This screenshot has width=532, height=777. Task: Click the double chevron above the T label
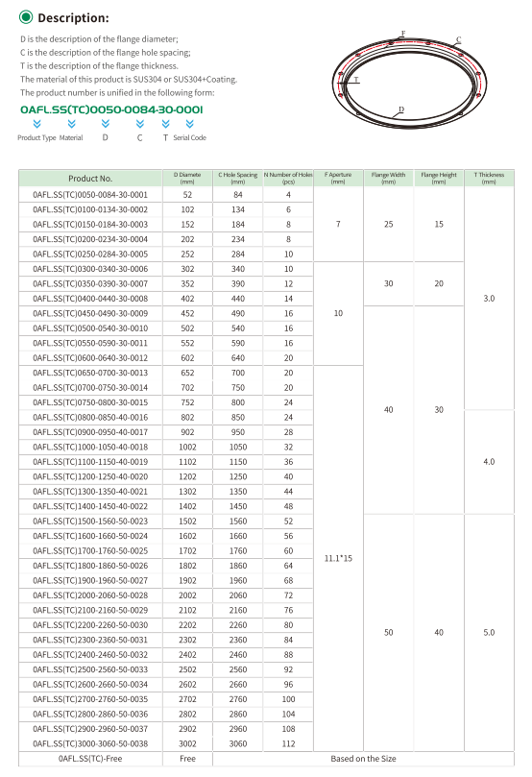(x=166, y=124)
